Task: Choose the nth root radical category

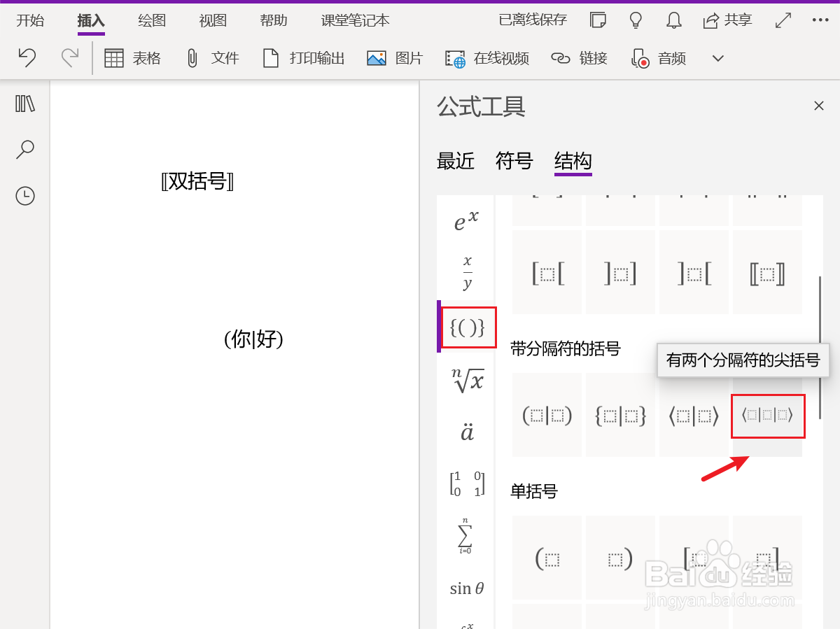Action: (x=467, y=380)
